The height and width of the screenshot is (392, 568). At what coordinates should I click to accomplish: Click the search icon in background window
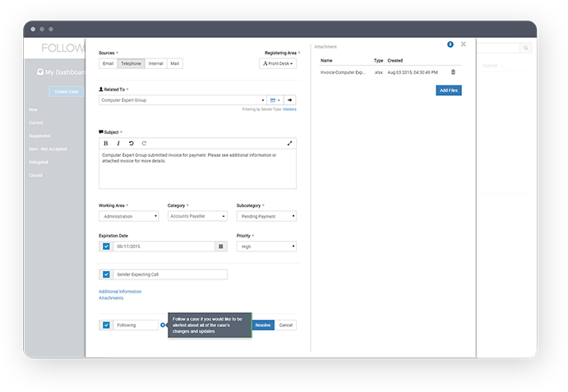click(x=525, y=48)
